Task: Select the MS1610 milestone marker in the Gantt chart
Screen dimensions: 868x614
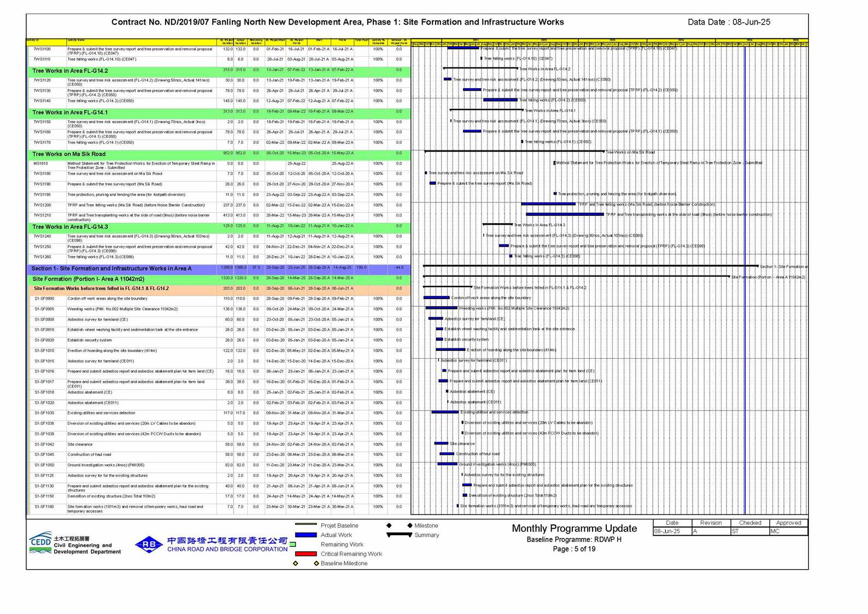Action: pyautogui.click(x=554, y=163)
